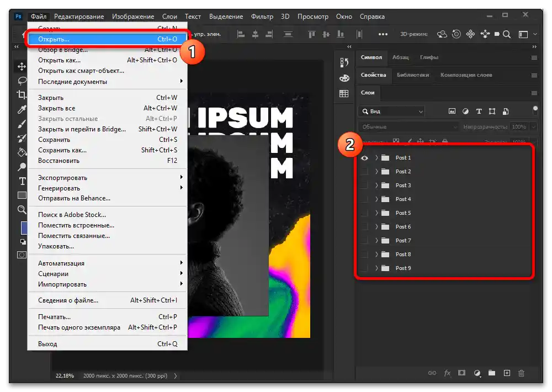Toggle Quick Mask mode icon
Screen dimensions: 552x392
pyautogui.click(x=22, y=255)
